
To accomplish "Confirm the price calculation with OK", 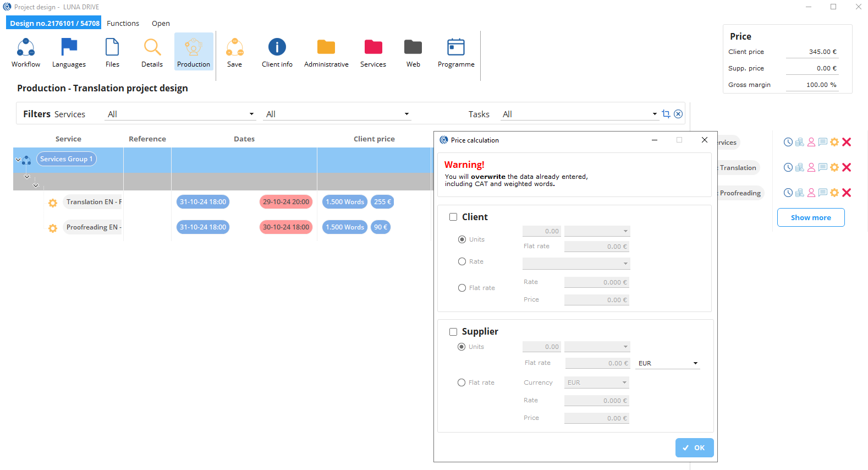I will coord(694,447).
